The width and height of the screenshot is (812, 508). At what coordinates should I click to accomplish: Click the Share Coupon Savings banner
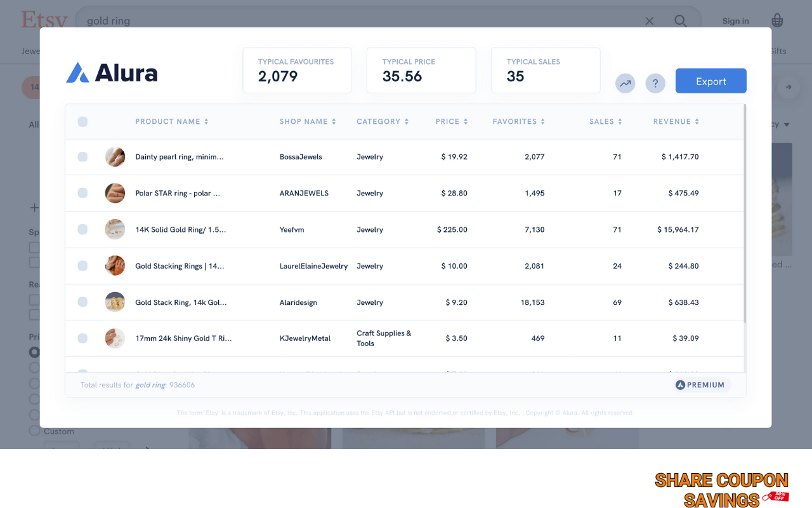point(722,490)
